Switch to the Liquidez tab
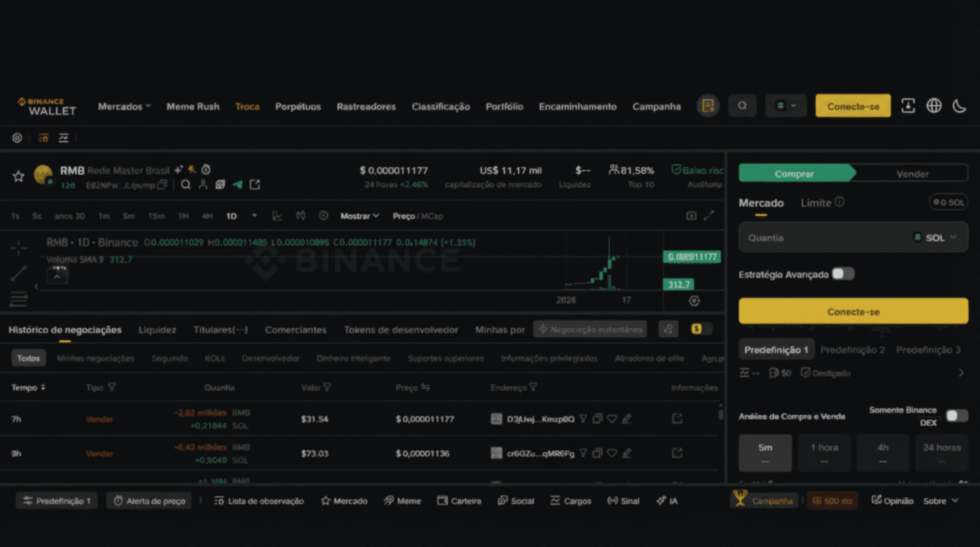Image resolution: width=980 pixels, height=547 pixels. 157,330
